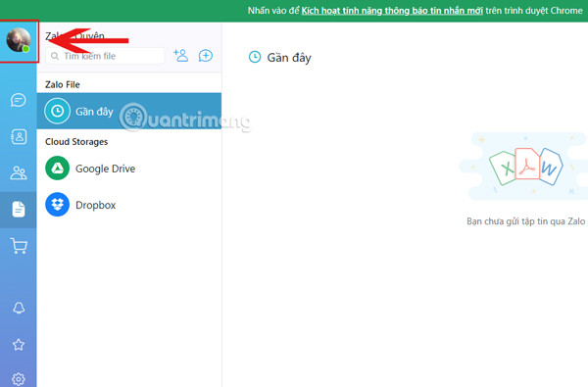The width and height of the screenshot is (588, 387).
Task: Click the Bạn chưa gửi tập tin text
Action: click(525, 221)
